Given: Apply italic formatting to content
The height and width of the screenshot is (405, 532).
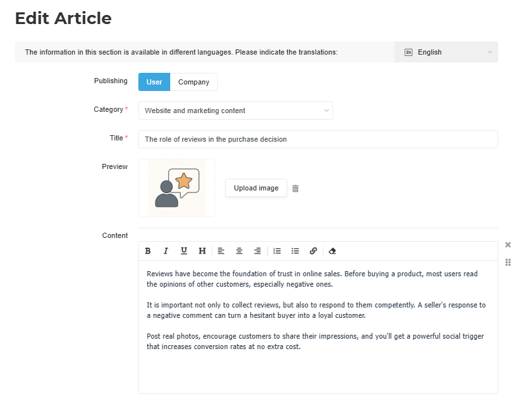Looking at the screenshot, I should click(166, 251).
